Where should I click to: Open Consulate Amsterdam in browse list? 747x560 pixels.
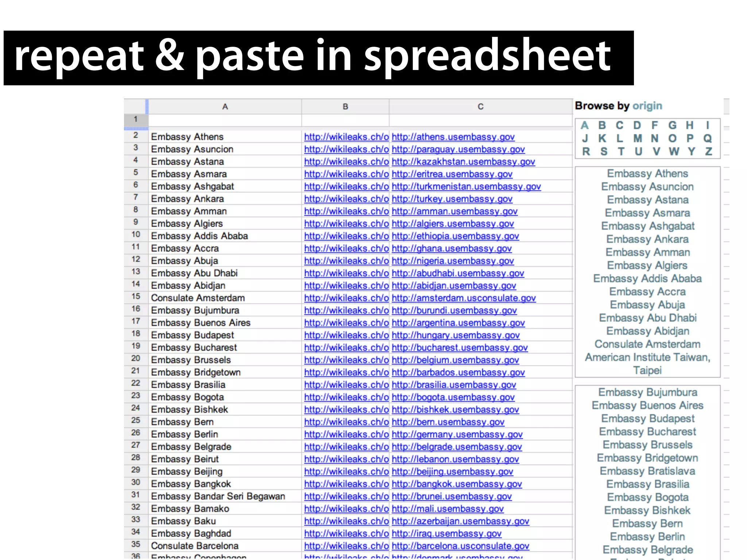[x=647, y=344]
